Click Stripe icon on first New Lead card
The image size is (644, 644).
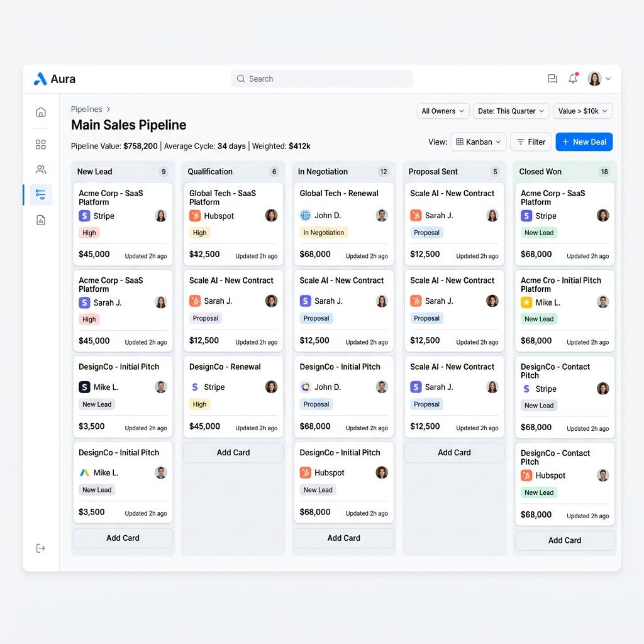(84, 216)
